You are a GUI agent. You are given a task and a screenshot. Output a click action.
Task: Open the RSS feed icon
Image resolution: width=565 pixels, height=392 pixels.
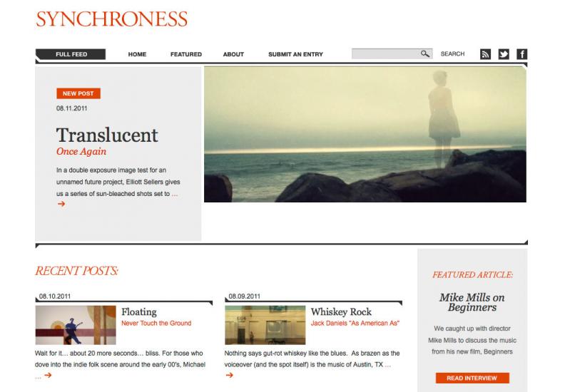click(x=485, y=54)
